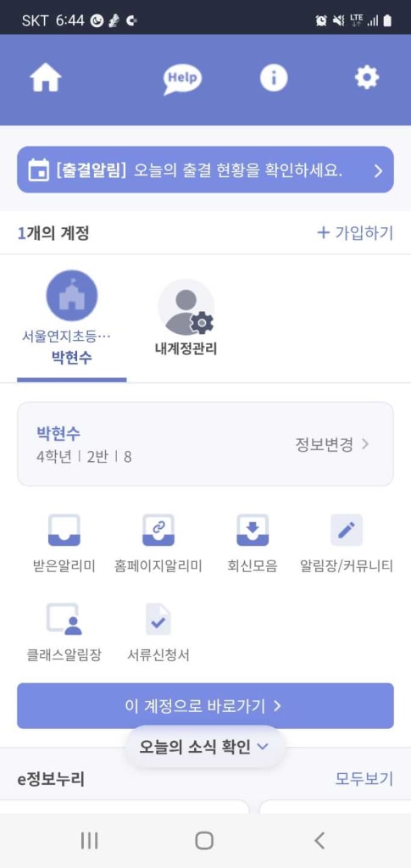Tap 모두보기 next to e정보누리
Viewport: 411px width, 868px height.
pos(364,779)
